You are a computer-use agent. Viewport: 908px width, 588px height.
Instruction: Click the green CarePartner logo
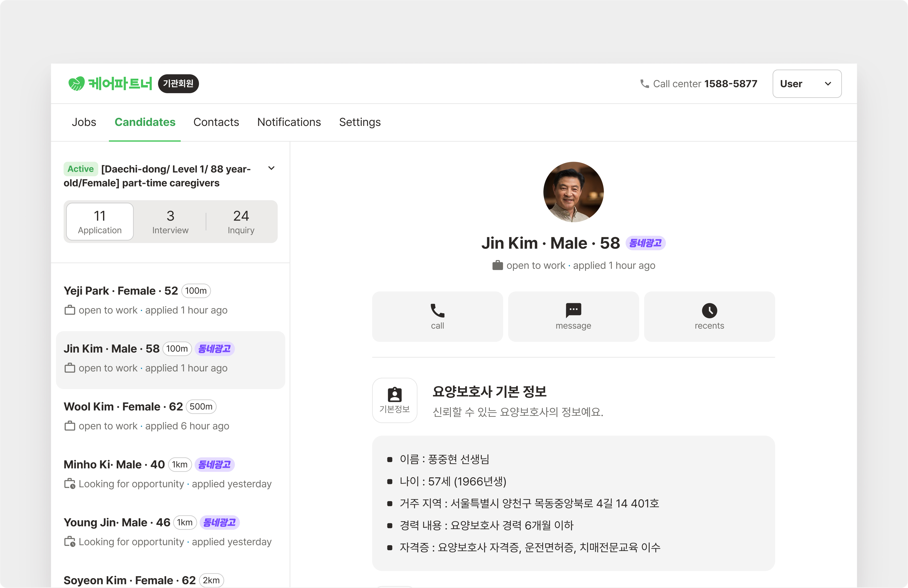tap(110, 84)
